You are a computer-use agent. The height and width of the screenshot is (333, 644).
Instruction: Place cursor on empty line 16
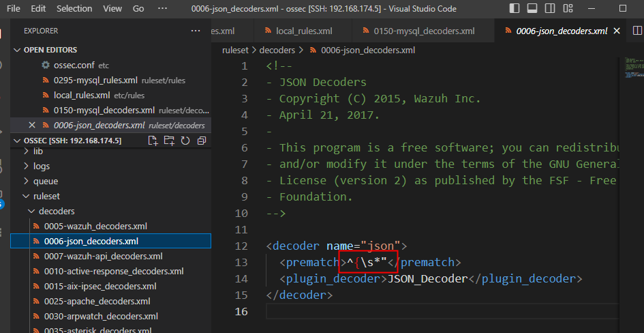click(442, 311)
